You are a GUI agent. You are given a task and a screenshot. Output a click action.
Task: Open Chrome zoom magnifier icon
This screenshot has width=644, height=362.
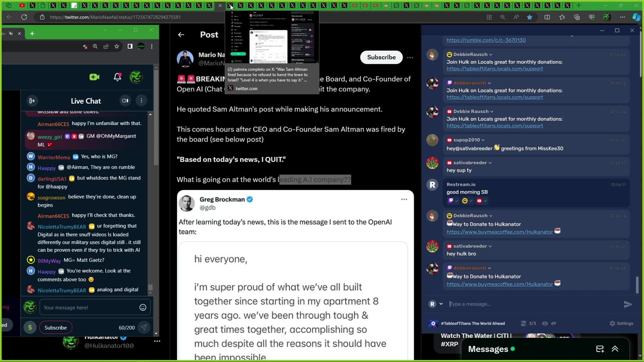(95, 46)
